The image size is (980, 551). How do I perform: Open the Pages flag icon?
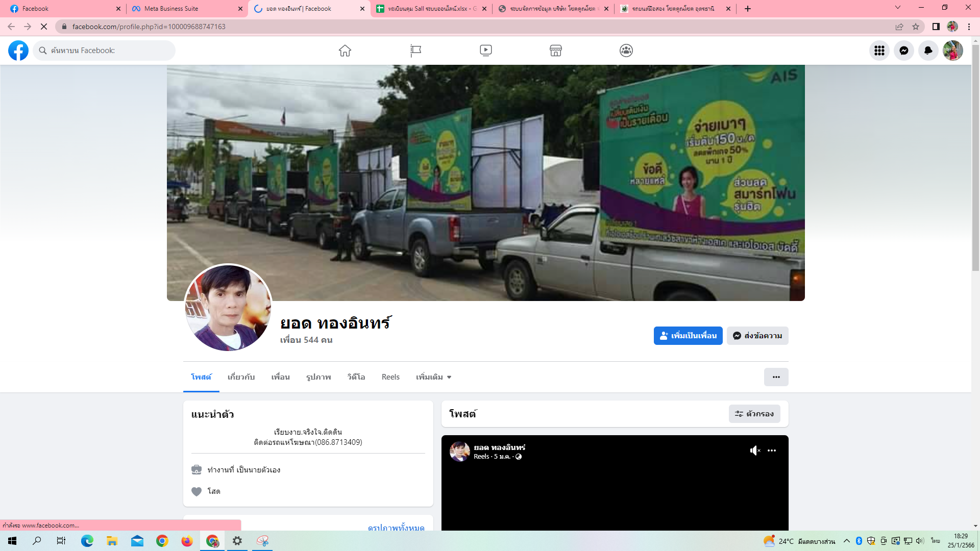(415, 51)
